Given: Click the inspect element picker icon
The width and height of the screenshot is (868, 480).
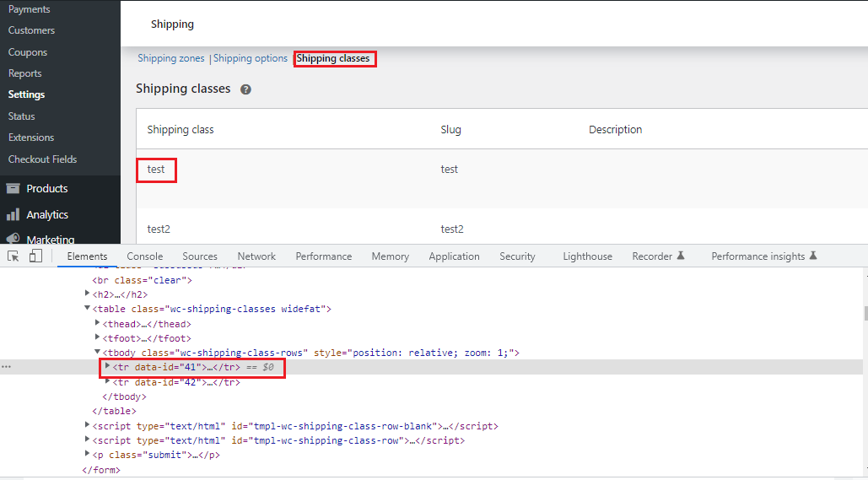Looking at the screenshot, I should click(13, 256).
